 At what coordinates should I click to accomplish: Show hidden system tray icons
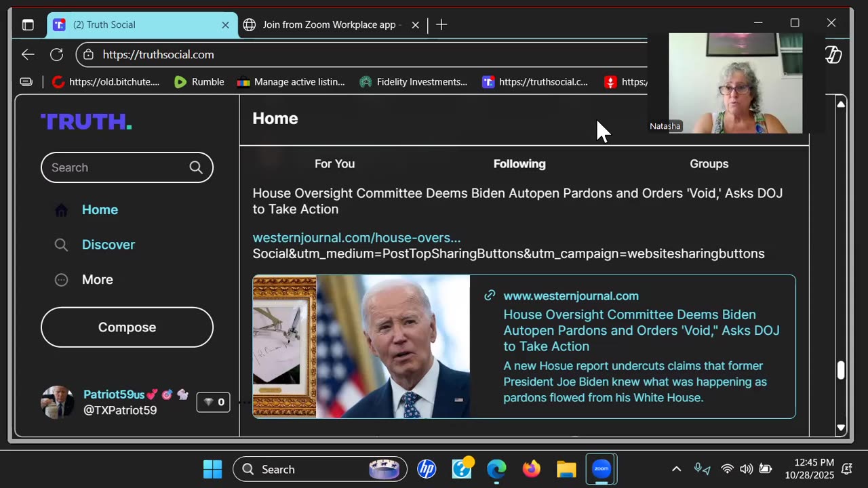(676, 469)
